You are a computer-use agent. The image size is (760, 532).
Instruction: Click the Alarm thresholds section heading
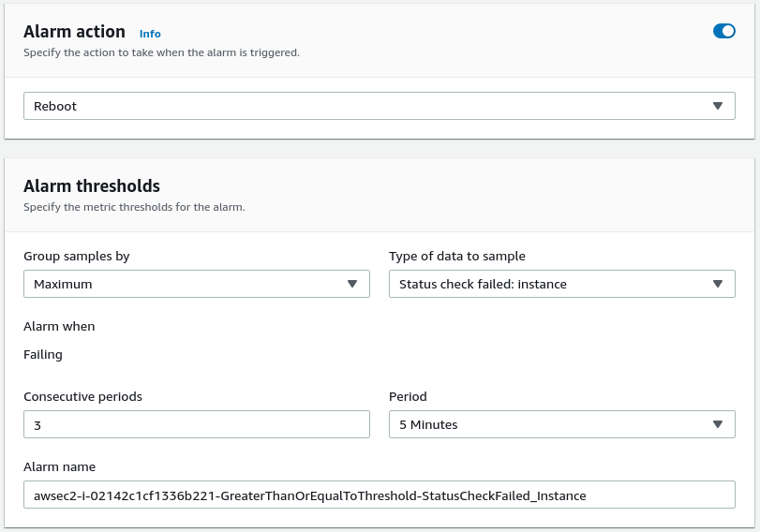pos(92,185)
